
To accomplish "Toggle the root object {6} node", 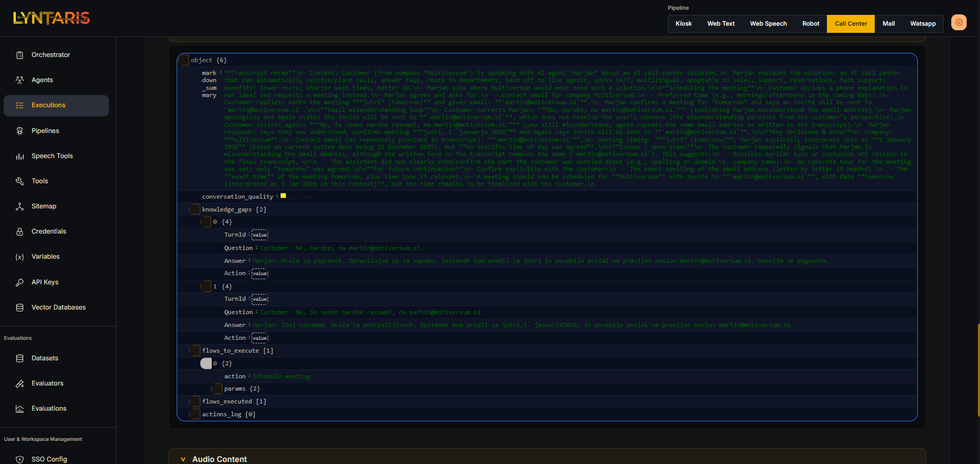I will [184, 60].
